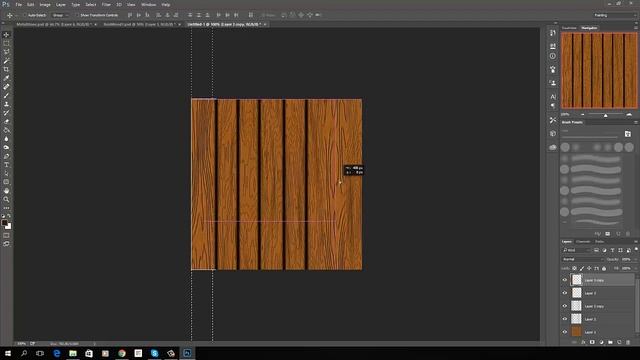Select the Eyedropper tool

(x=6, y=78)
